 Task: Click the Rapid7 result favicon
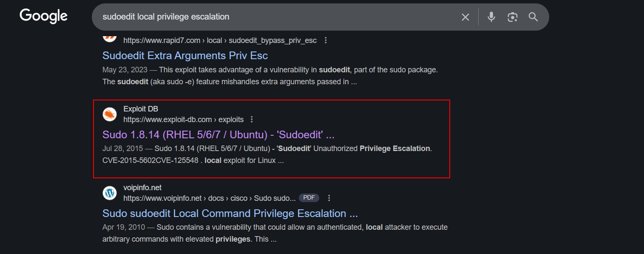coord(110,37)
